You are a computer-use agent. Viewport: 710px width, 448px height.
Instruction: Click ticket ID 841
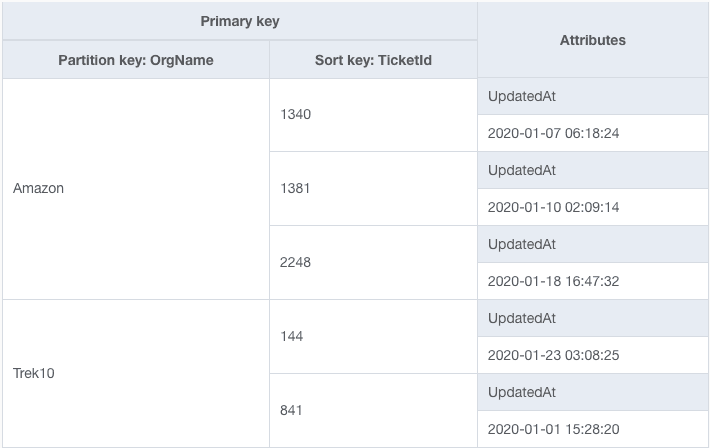click(x=293, y=410)
